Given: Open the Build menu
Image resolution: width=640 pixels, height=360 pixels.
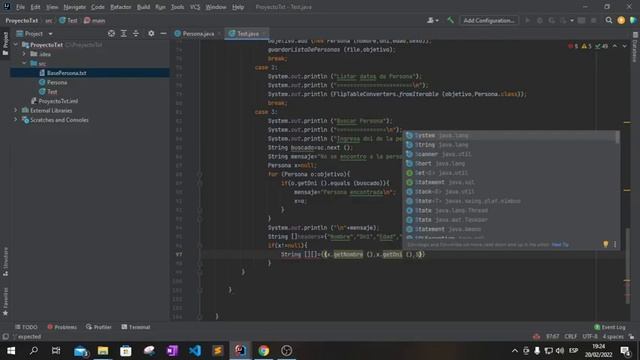Looking at the screenshot, I should pos(143,7).
